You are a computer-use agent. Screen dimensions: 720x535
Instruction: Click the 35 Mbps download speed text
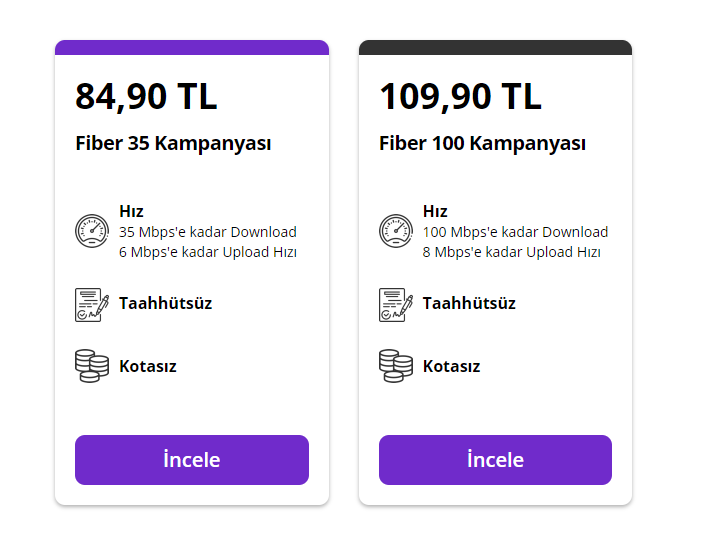click(208, 232)
